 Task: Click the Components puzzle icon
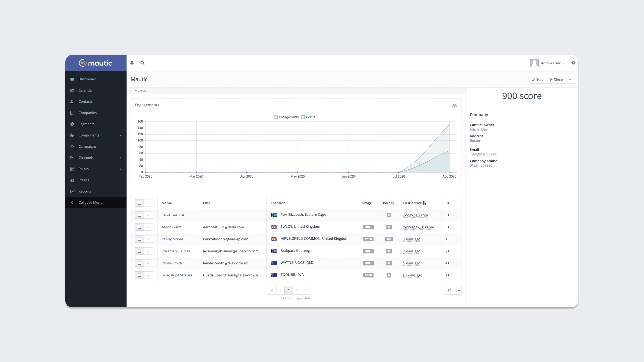(x=72, y=135)
